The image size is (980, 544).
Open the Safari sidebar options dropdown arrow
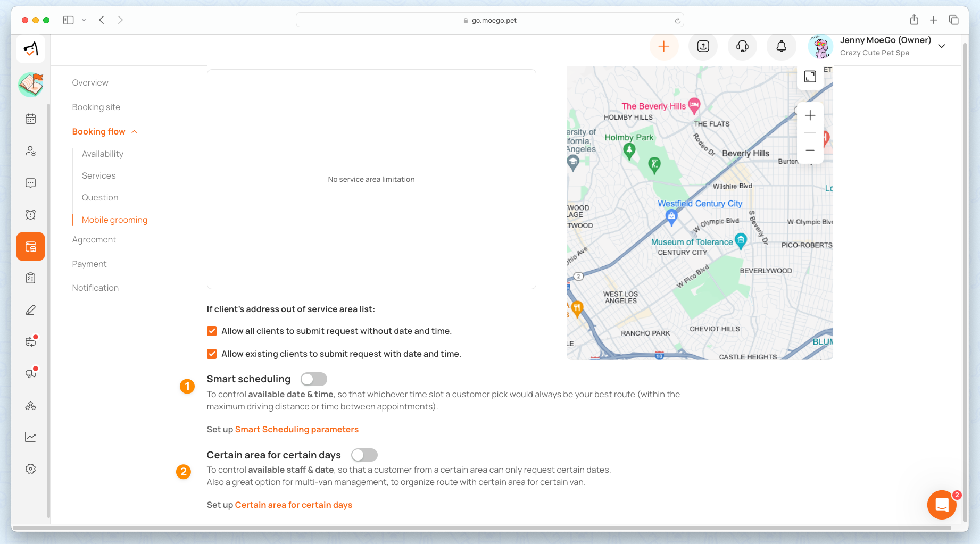(84, 20)
